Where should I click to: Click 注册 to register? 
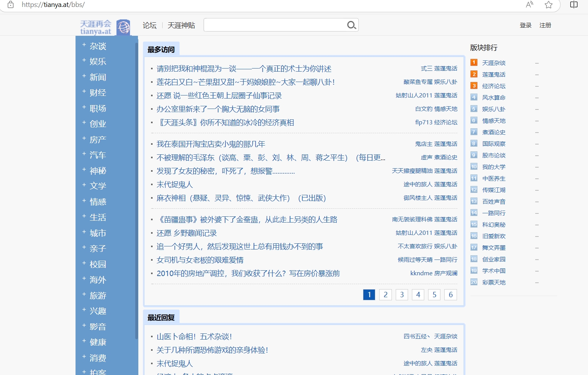(x=545, y=25)
